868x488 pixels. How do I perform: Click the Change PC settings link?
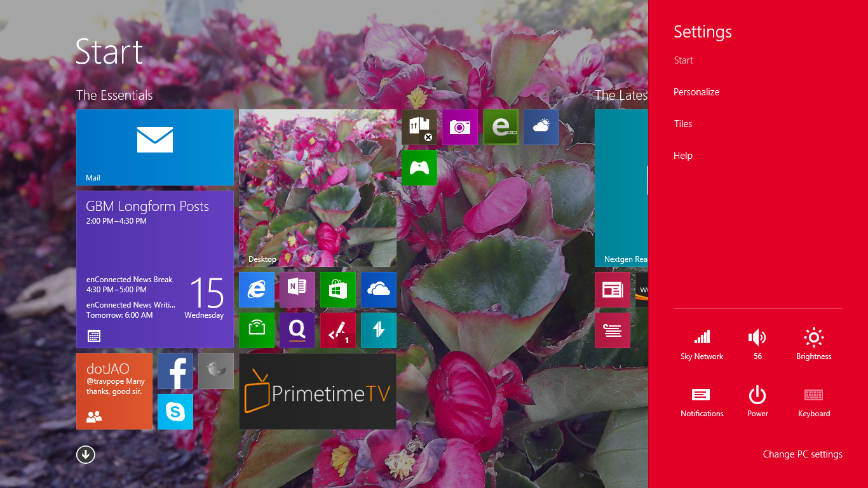[x=803, y=454]
